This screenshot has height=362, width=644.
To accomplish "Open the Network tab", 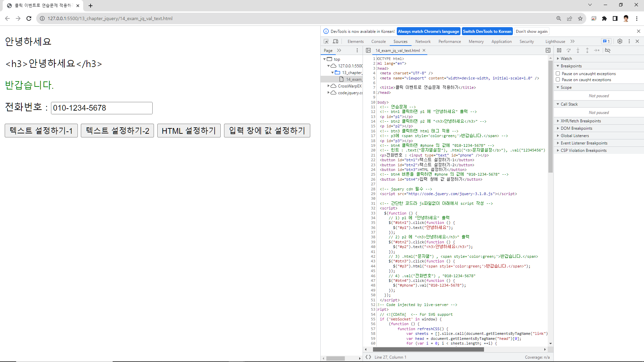I will coord(423,42).
